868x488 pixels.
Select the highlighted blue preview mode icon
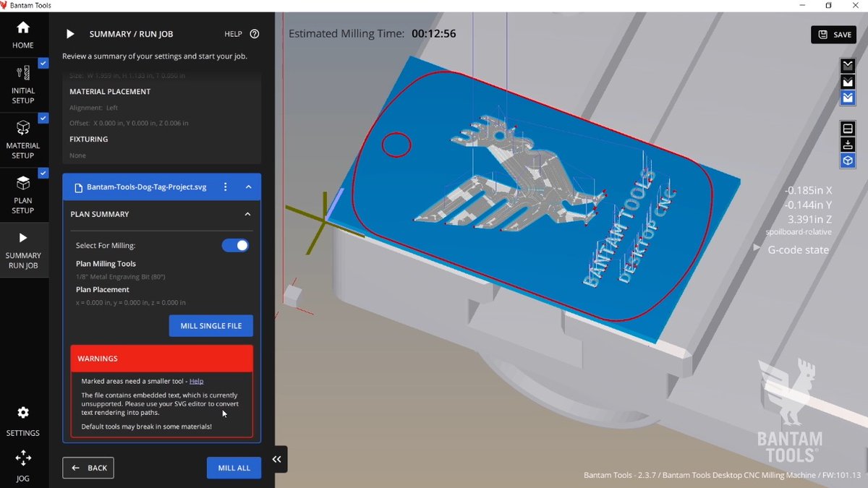point(848,98)
